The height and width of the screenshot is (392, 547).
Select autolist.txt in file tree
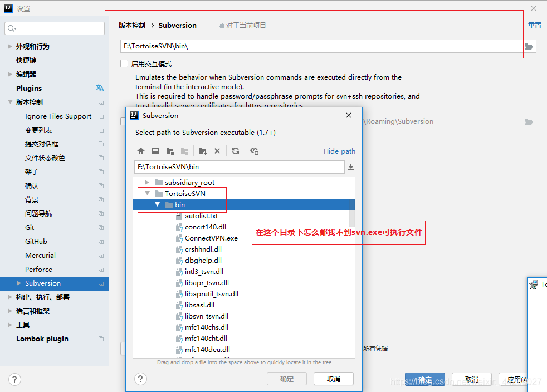[x=201, y=216]
